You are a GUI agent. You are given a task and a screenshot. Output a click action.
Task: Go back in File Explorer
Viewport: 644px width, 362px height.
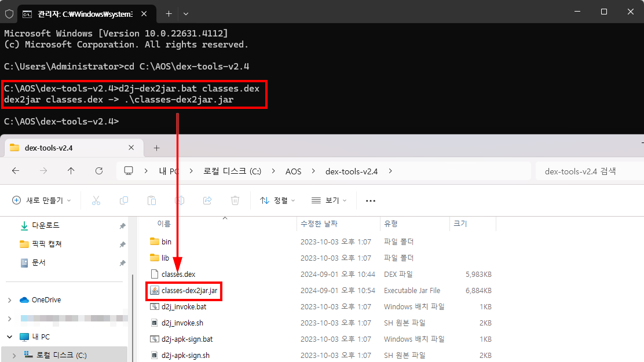click(x=16, y=171)
